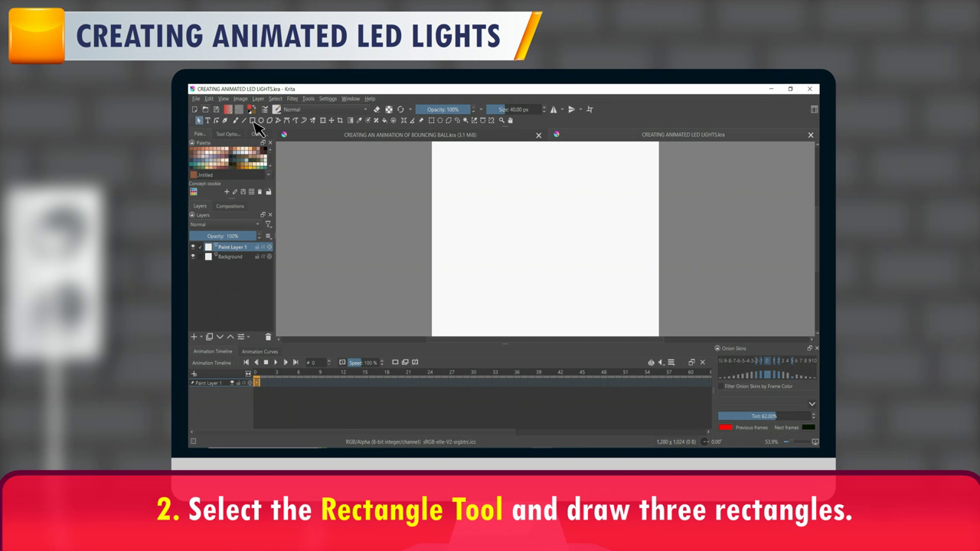Hide Paint Layer 1 using eye icon
This screenshot has width=980, height=551.
193,247
